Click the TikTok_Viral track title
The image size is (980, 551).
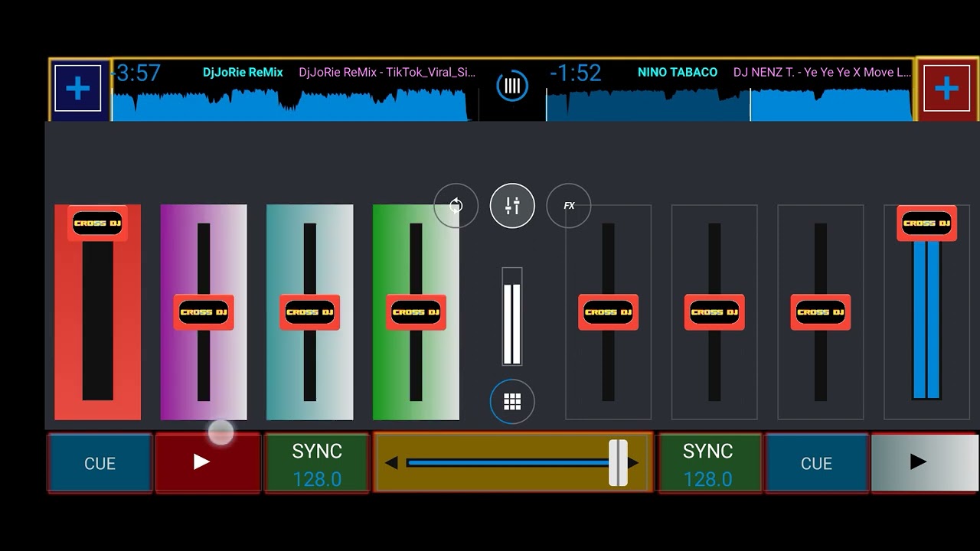[387, 73]
